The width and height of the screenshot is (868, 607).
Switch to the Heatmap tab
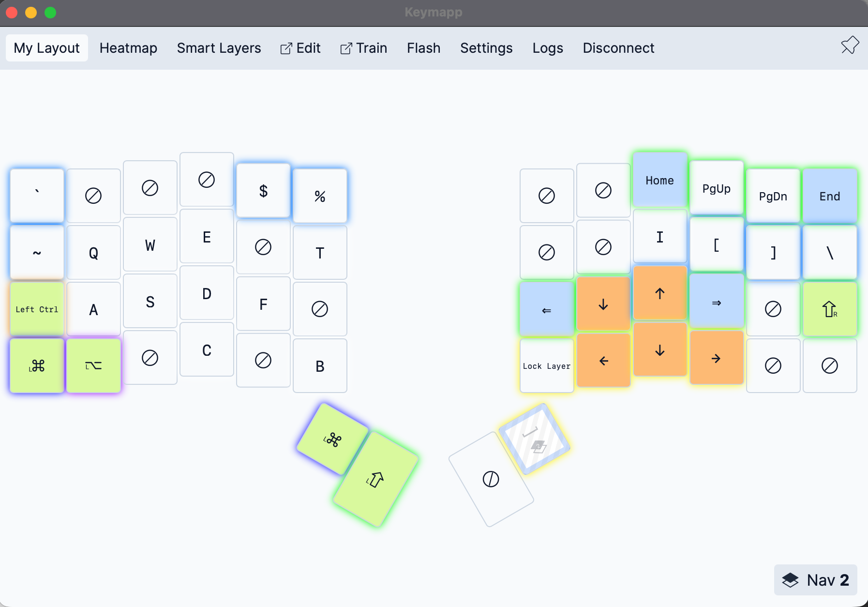click(128, 48)
